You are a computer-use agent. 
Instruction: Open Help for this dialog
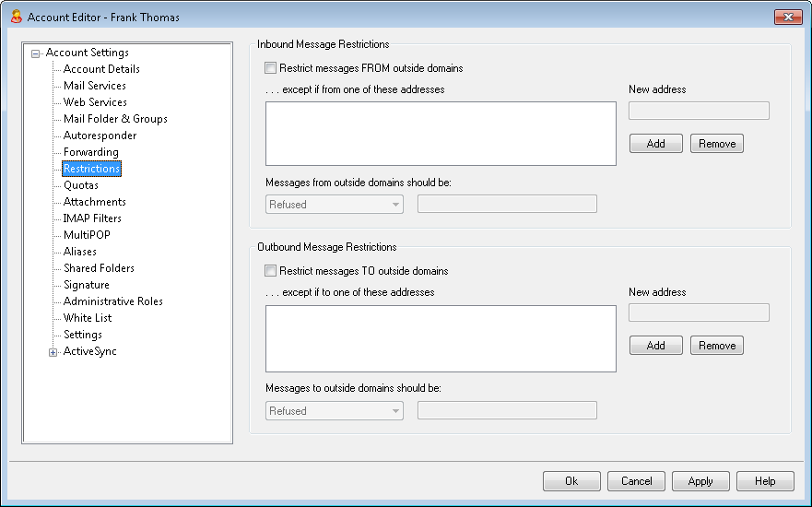pos(765,481)
